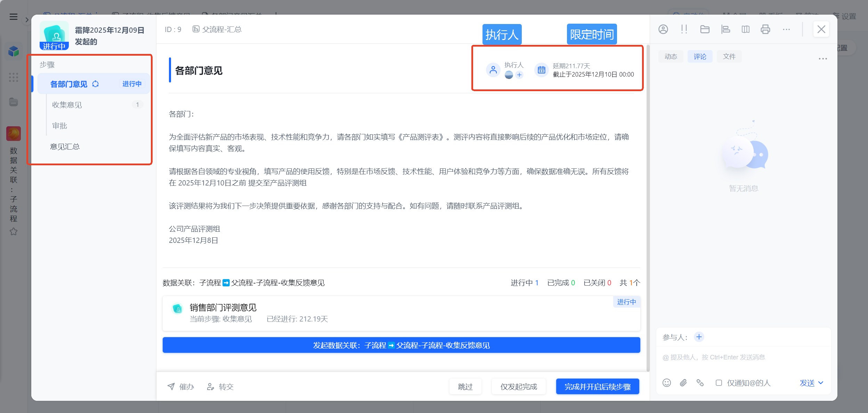Expand the sidebar chevron arrow

tap(27, 20)
